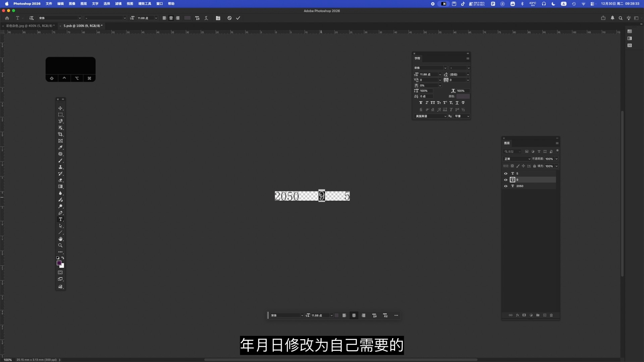Select the Eyedropper tool
644x362 pixels.
60,147
